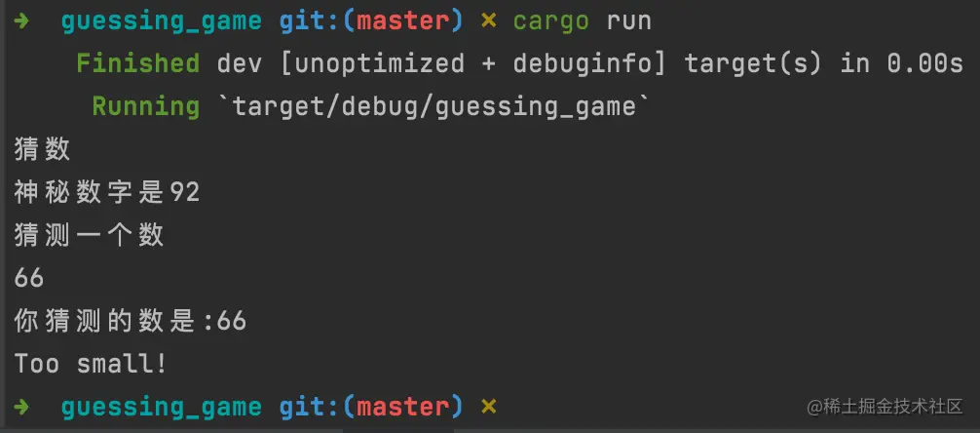Click the green Running status text
Screen dimensions: 980x433
145,106
